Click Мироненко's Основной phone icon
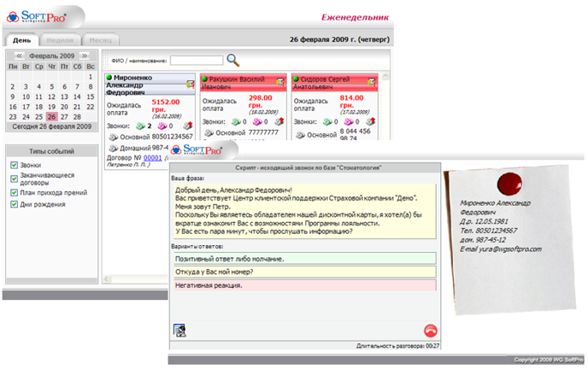Screen dimensions: 588x369 point(113,136)
